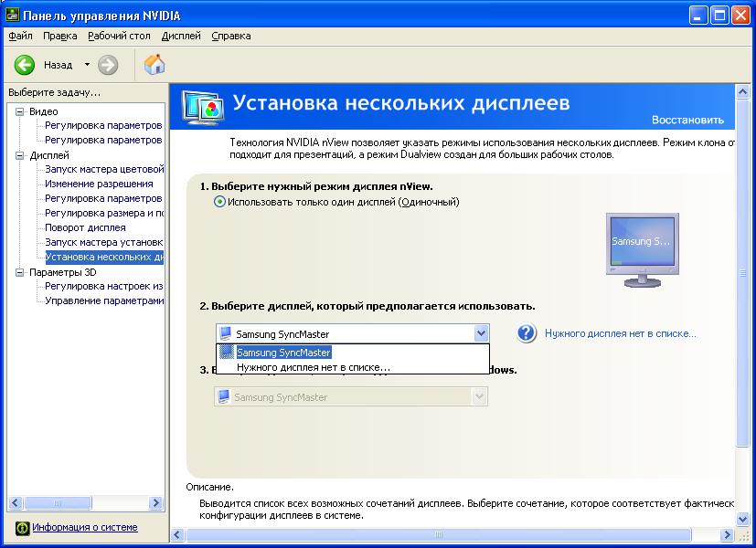Click the system information icon
The width and height of the screenshot is (756, 548).
click(22, 528)
